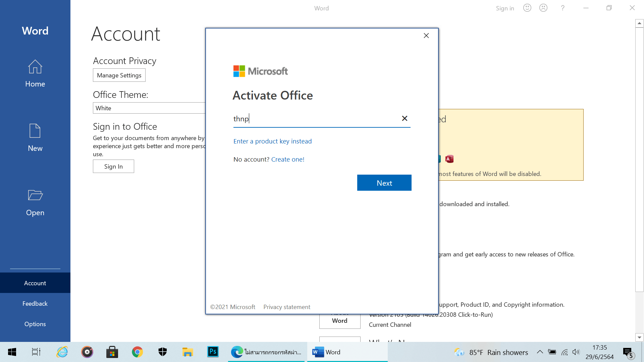Click the email input field

click(x=315, y=119)
